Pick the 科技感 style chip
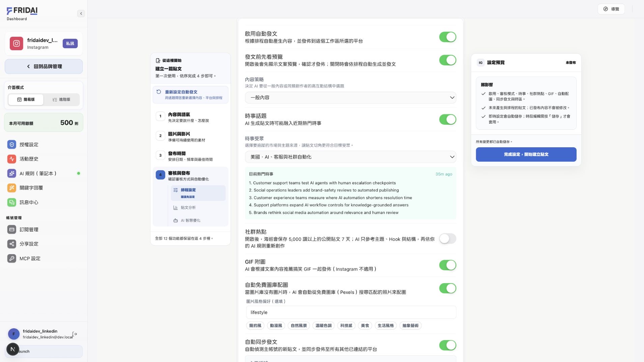The image size is (644, 362). (346, 326)
